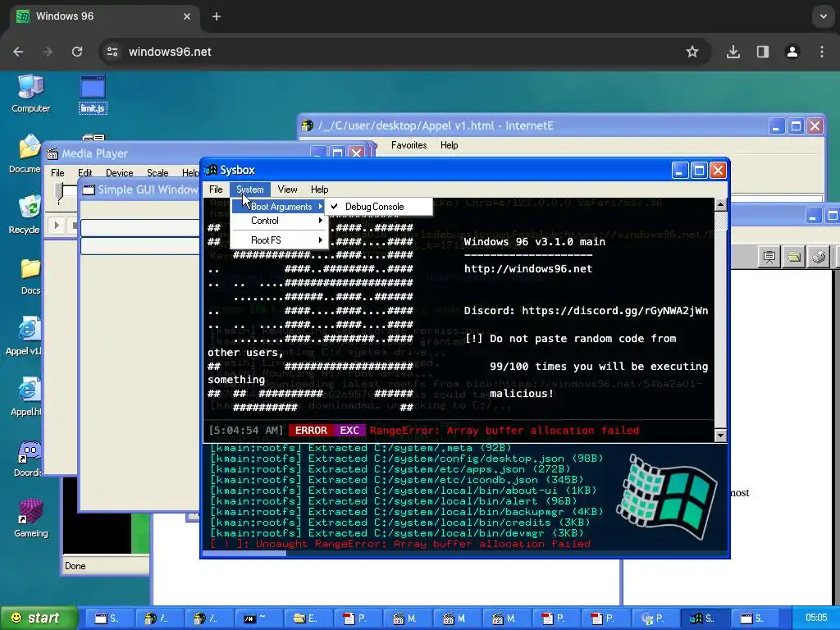
Task: Open Chrome tab search dropdown arrow
Action: click(824, 16)
